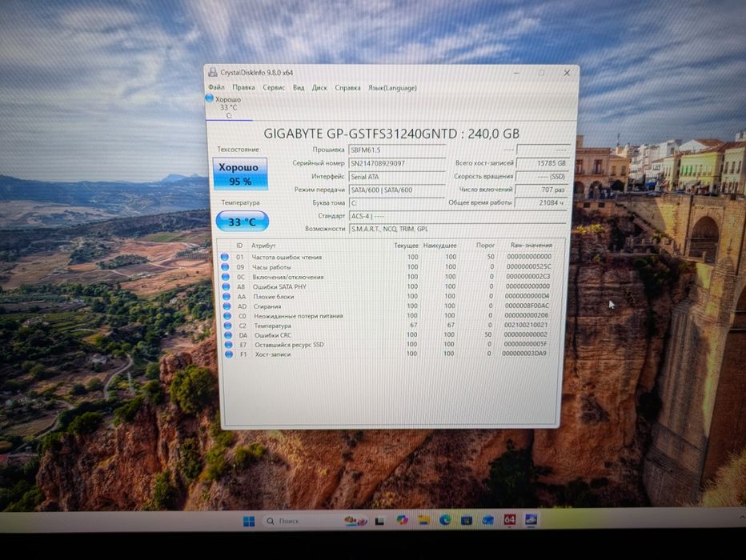This screenshot has width=746, height=560.
Task: Open the Правка menu
Action: (x=243, y=87)
